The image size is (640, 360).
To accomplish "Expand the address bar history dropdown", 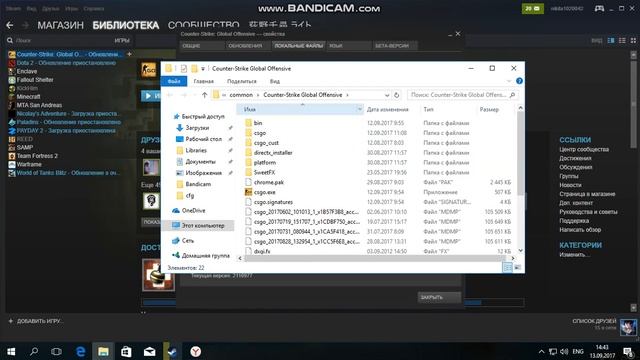I will pyautogui.click(x=387, y=95).
